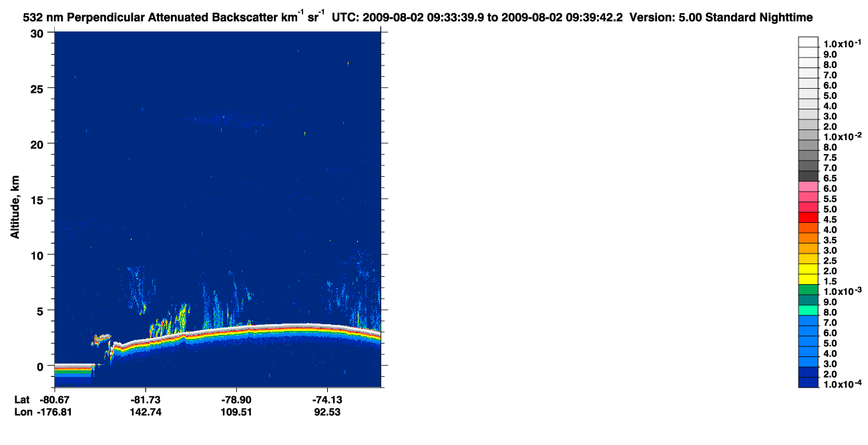Image resolution: width=868 pixels, height=445 pixels.
Task: Click the white swatch at 1.0x10⁻¹
Action: (808, 41)
